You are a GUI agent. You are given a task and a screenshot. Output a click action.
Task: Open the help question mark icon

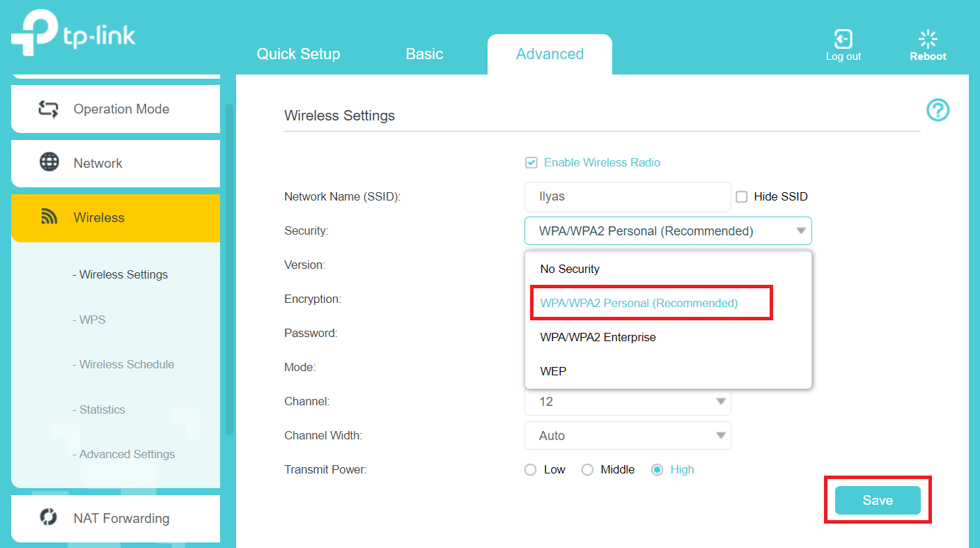tap(938, 110)
